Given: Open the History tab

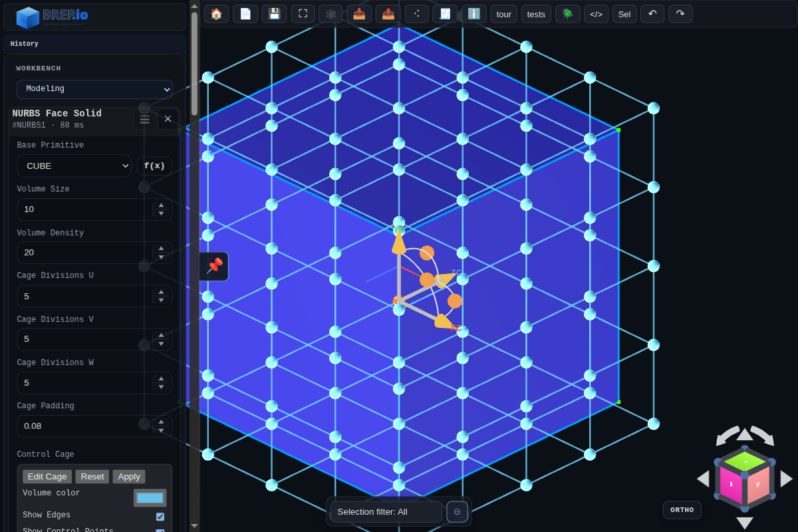Looking at the screenshot, I should tap(25, 44).
